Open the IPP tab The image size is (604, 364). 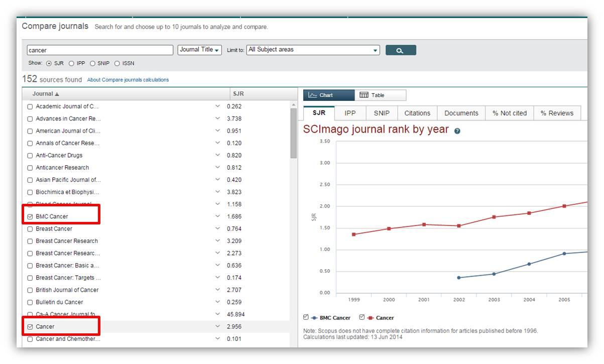pyautogui.click(x=350, y=113)
